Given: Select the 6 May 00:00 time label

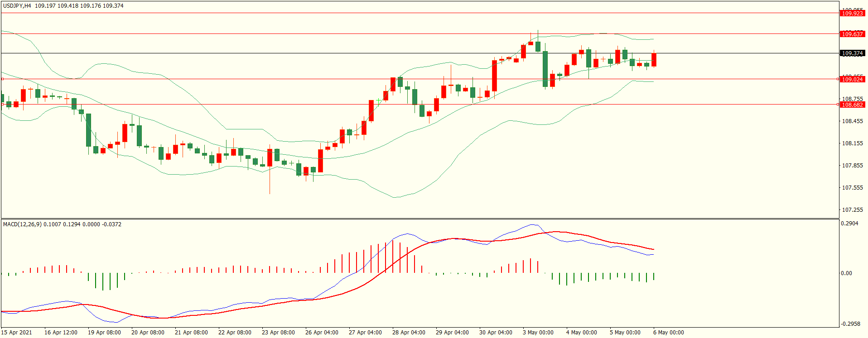Looking at the screenshot, I should tap(668, 333).
